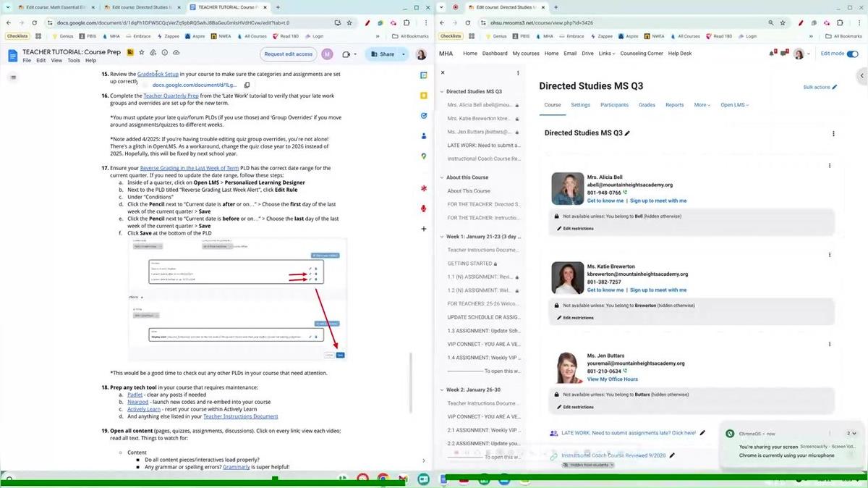Toggle Moodle Edit mode switch
The height and width of the screenshot is (488, 868).
[852, 54]
